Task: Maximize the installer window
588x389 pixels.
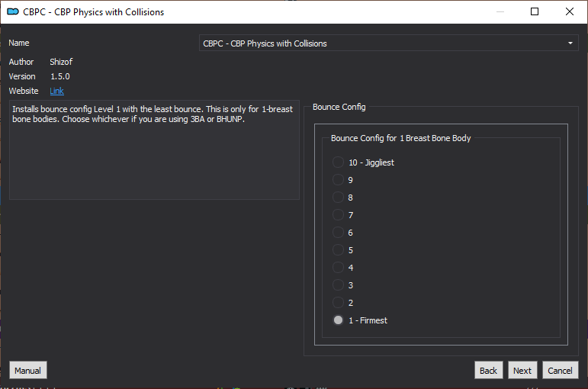Action: [x=535, y=11]
